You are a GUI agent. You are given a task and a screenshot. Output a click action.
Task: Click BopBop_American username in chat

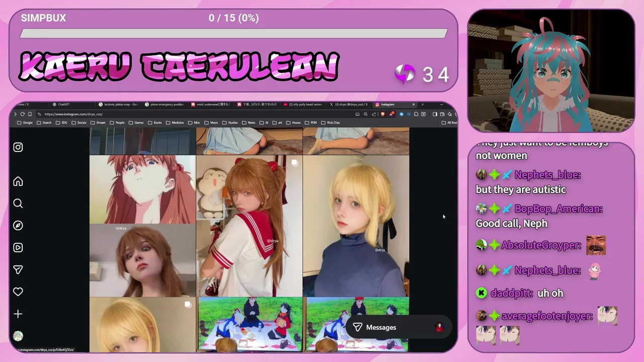558,209
